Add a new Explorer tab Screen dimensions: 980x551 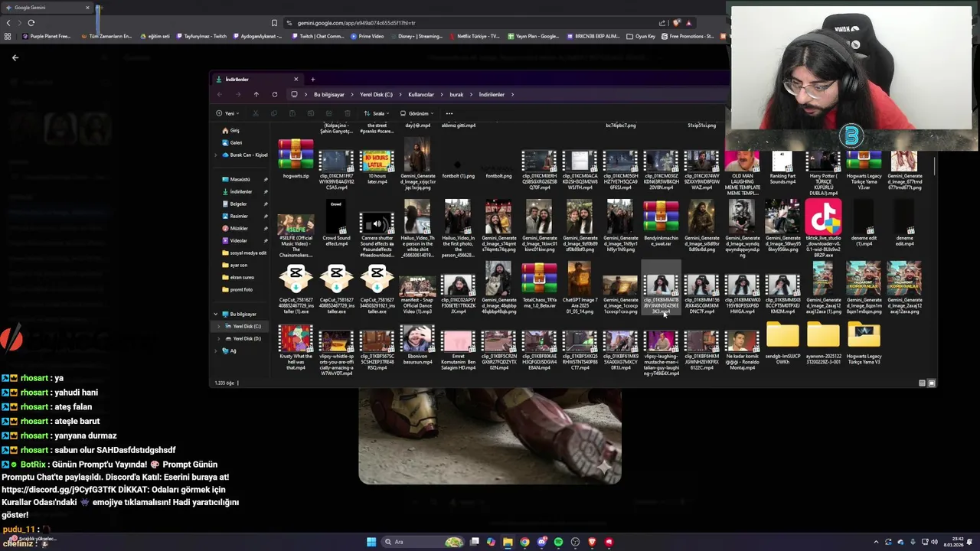tap(312, 79)
